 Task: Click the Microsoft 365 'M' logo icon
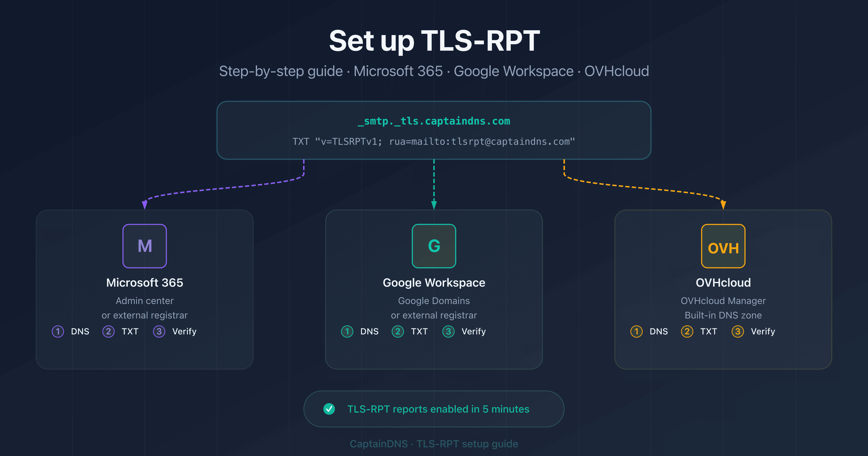coord(145,246)
